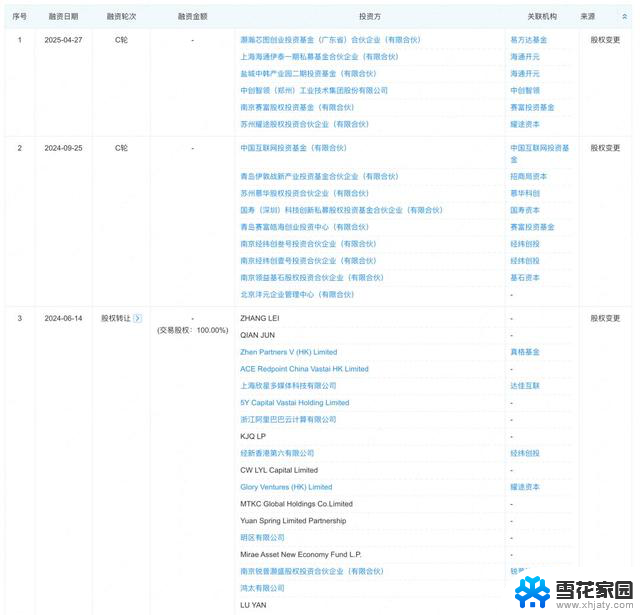Select the 融资金额 column header
Screen dimensions: 640x615
(x=193, y=16)
